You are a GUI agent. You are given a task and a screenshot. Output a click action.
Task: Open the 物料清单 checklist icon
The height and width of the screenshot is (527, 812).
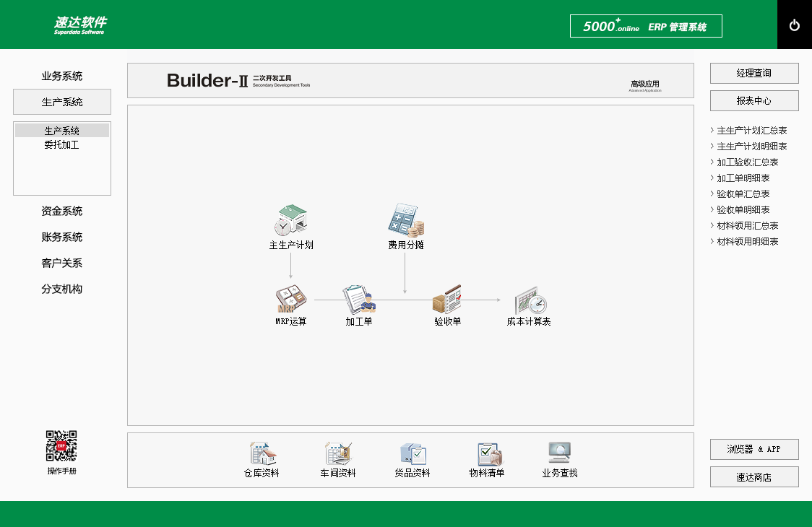(x=488, y=454)
